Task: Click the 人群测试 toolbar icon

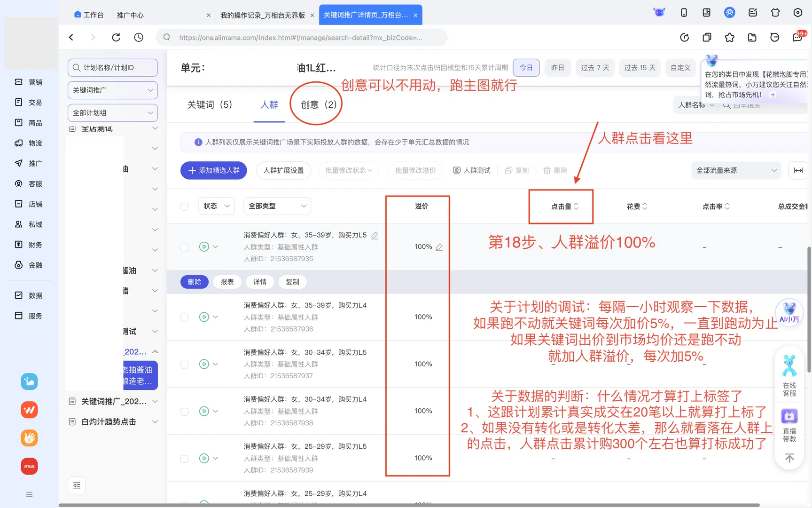Action: click(472, 170)
